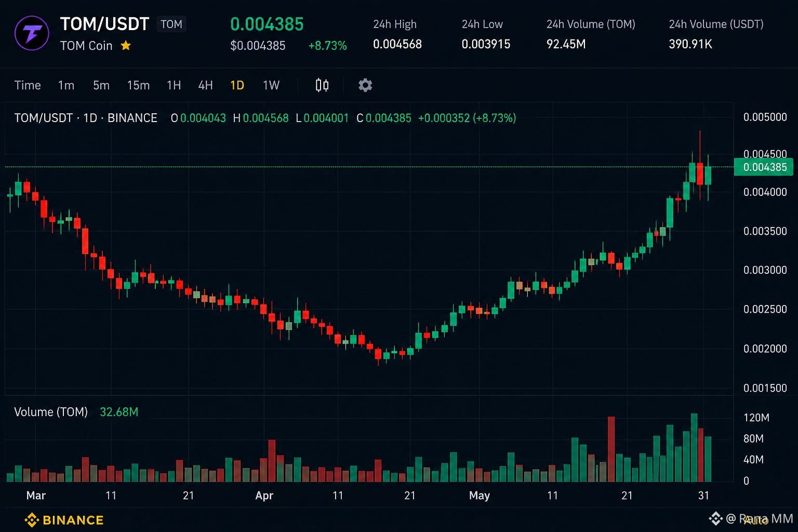Click the 120M volume axis label
Viewport: 798px width, 532px height.
pos(756,418)
